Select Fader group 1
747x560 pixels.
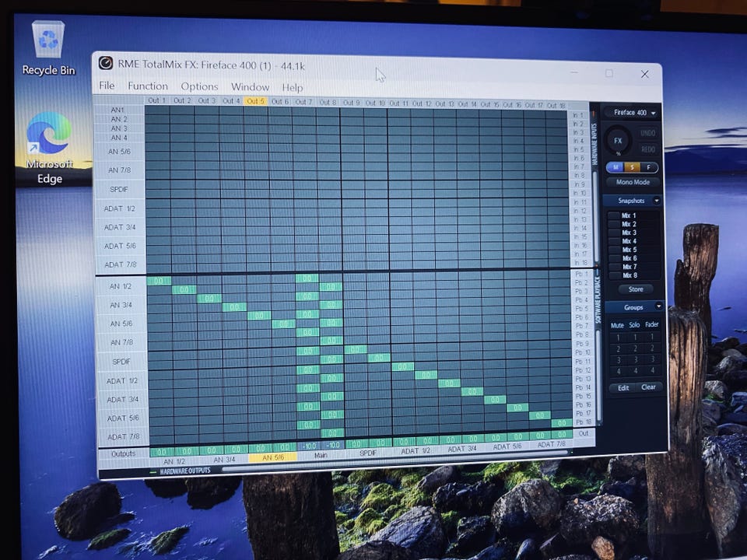(652, 337)
